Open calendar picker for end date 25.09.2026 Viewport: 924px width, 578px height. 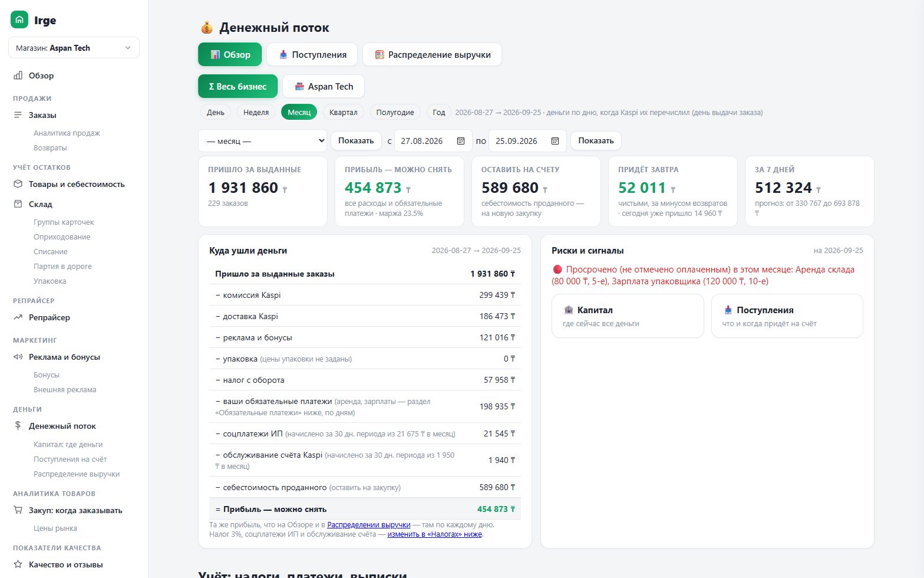pyautogui.click(x=555, y=141)
